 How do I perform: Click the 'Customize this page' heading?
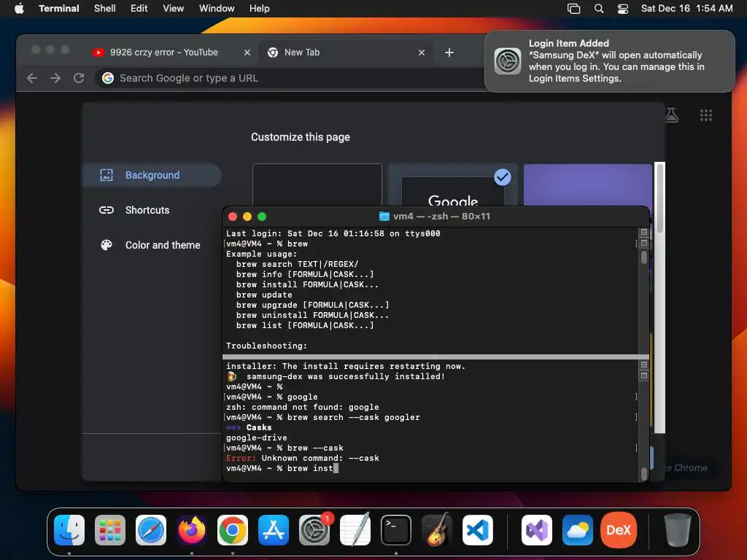click(x=300, y=137)
